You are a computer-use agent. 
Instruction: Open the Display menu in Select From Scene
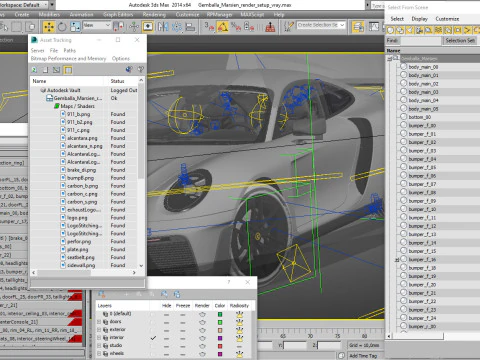(420, 19)
